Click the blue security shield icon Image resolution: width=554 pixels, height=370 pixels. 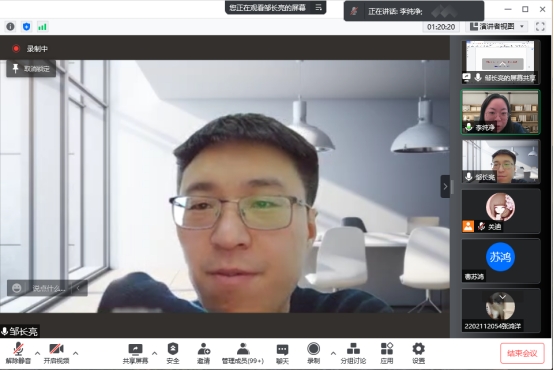26,27
